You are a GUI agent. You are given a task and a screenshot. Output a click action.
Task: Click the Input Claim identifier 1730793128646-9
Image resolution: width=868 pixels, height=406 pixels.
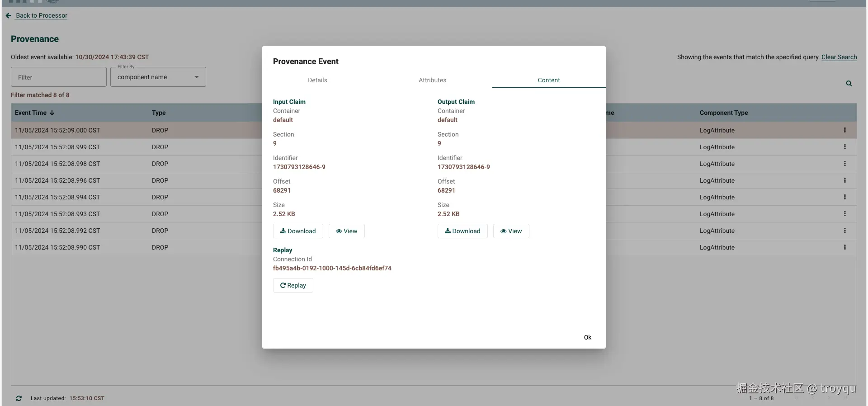[299, 167]
